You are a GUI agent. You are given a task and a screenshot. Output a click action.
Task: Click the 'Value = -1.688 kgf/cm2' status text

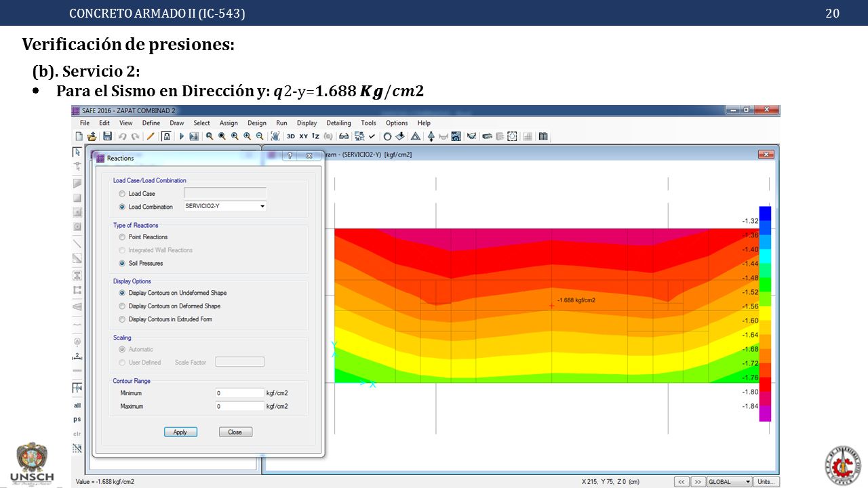point(104,482)
